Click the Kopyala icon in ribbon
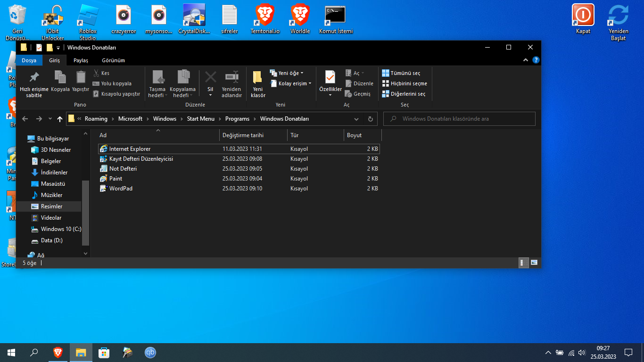Screen dimensions: 644x362 [x=60, y=77]
